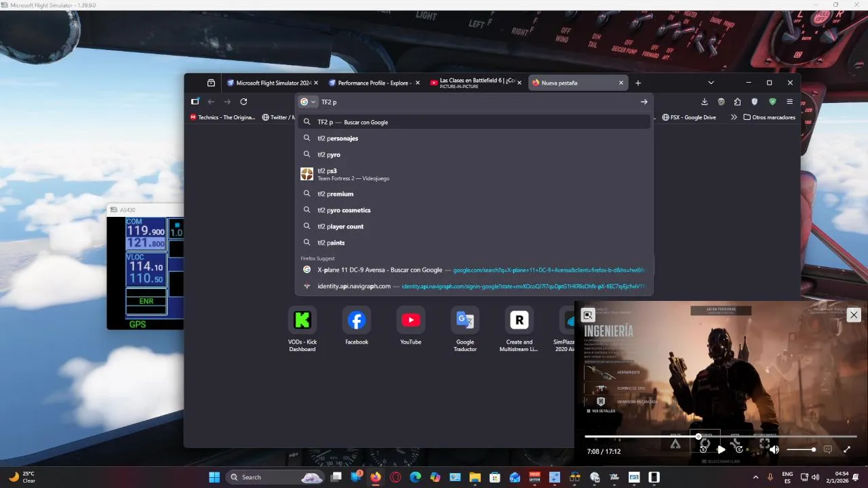Image resolution: width=868 pixels, height=488 pixels.
Task: Choose the 'tf2 player count' suggestion
Action: coord(475,226)
